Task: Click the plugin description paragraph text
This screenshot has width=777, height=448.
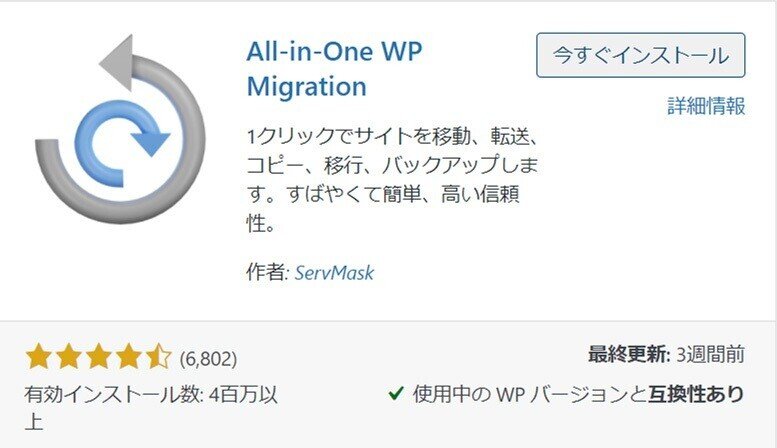Action: 390,180
